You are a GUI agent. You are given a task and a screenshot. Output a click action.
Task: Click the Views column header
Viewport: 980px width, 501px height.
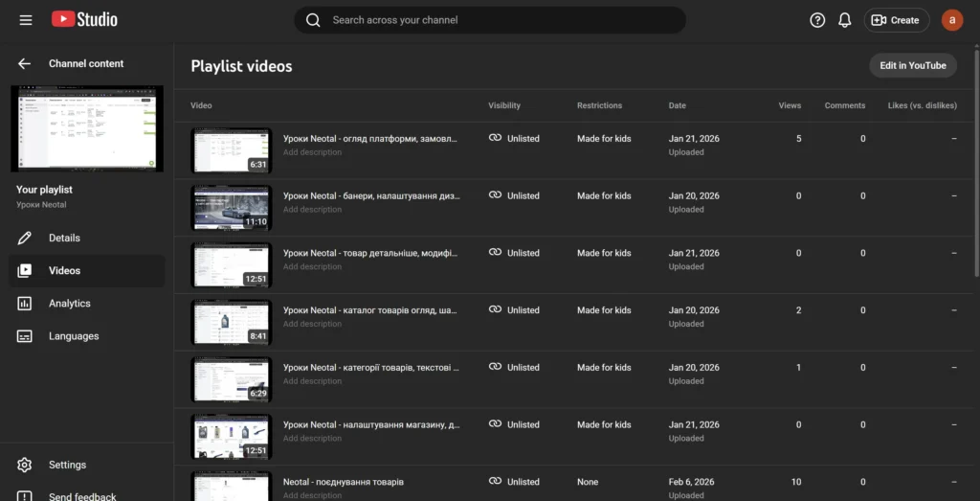coord(790,105)
